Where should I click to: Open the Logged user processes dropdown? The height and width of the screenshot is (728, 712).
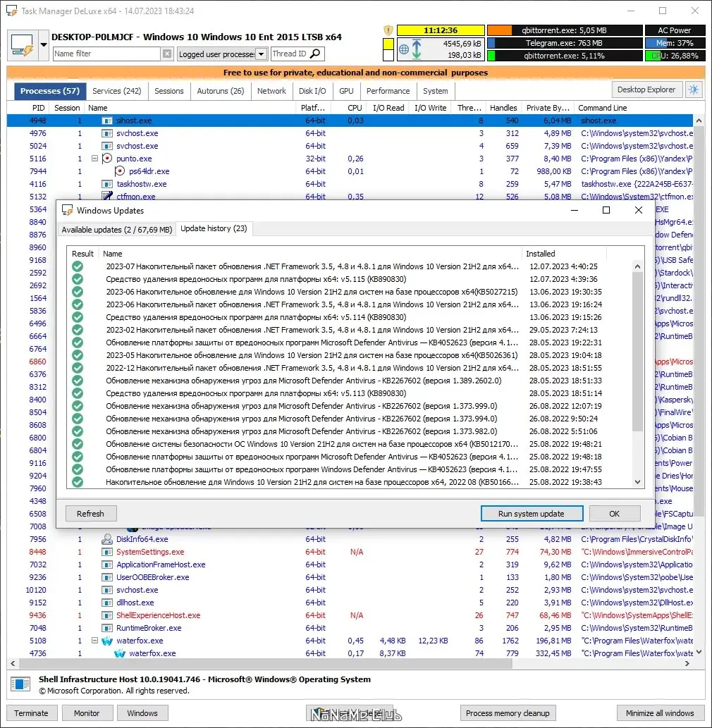point(262,54)
